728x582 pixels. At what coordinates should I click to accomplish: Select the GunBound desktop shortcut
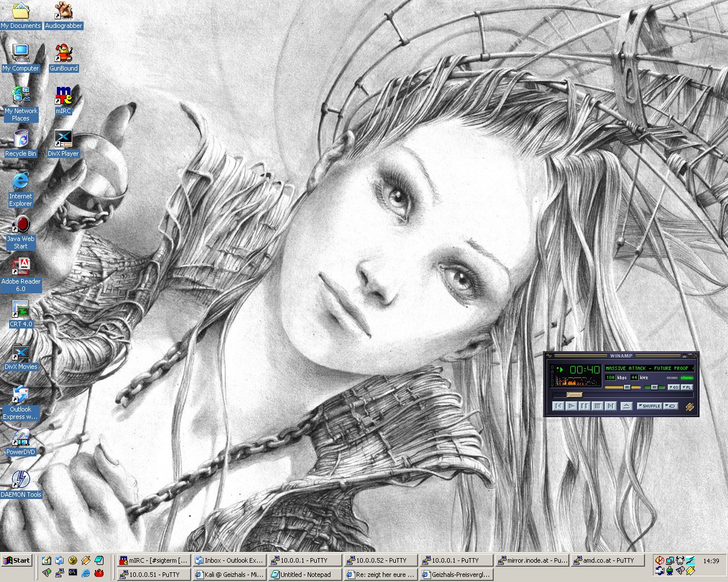[x=63, y=57]
